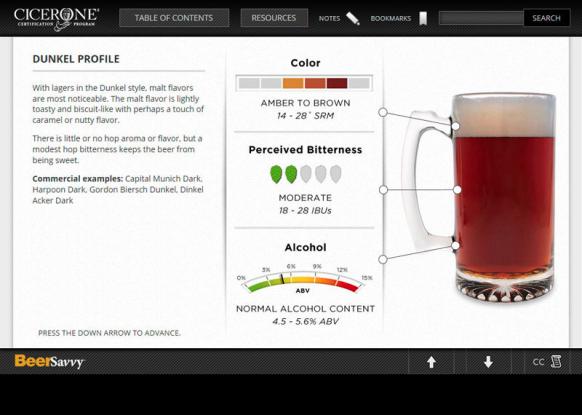The height and width of the screenshot is (415, 582).
Task: Advance with the down arrow button
Action: pyautogui.click(x=488, y=362)
